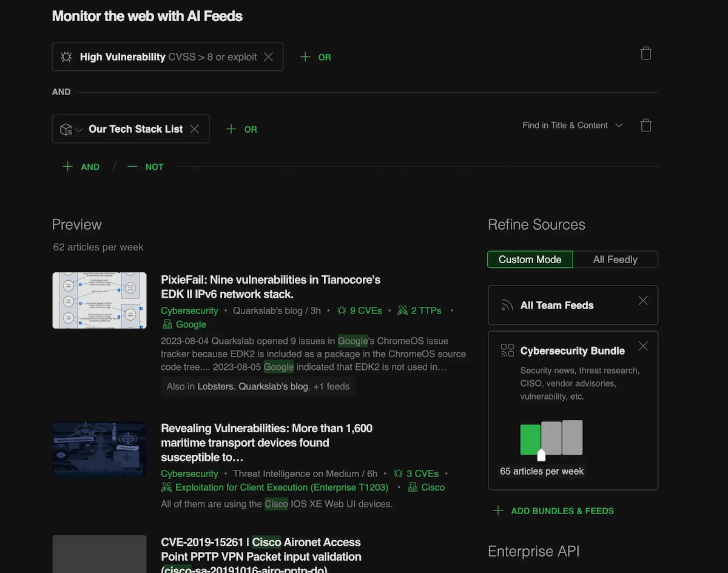Click the TTP icon beside Exploitation for Client Execution
Screen dimensions: 728x573
(x=166, y=487)
